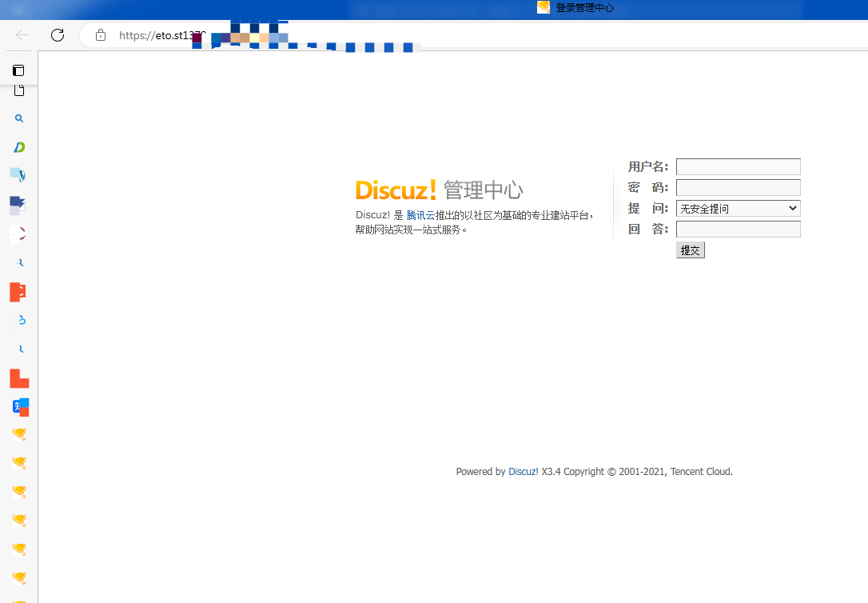Focus the 密码 password field

pos(738,187)
